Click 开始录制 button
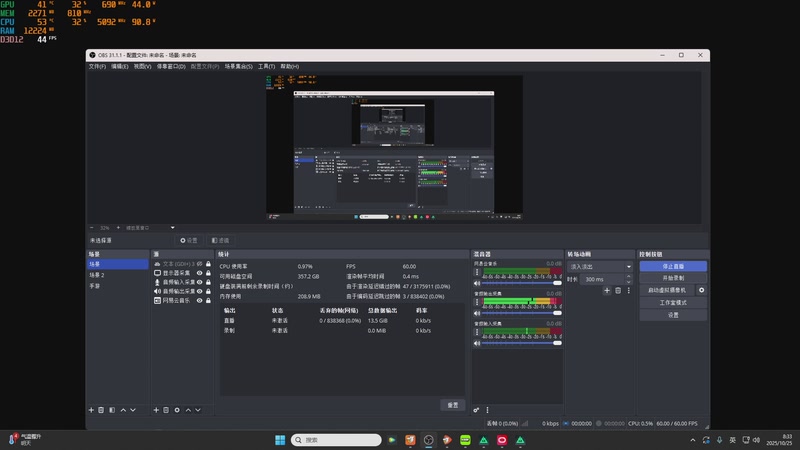 [x=673, y=278]
